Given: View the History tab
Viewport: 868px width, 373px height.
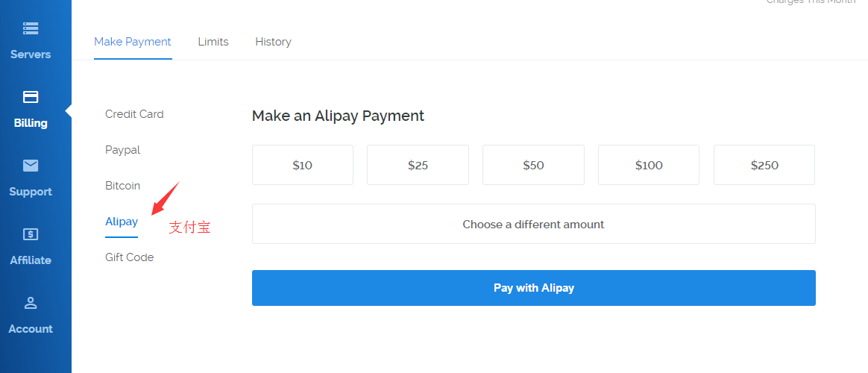Looking at the screenshot, I should coord(273,42).
